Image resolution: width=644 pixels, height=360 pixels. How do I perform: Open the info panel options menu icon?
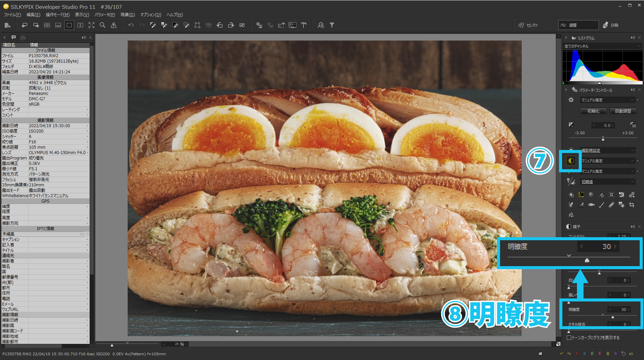[84, 37]
